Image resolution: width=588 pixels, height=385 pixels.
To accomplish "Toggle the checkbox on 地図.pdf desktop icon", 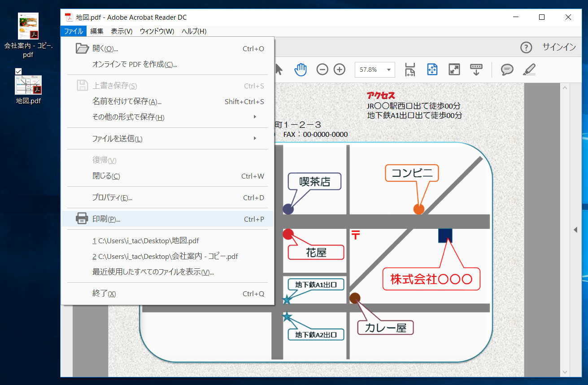I will point(18,71).
